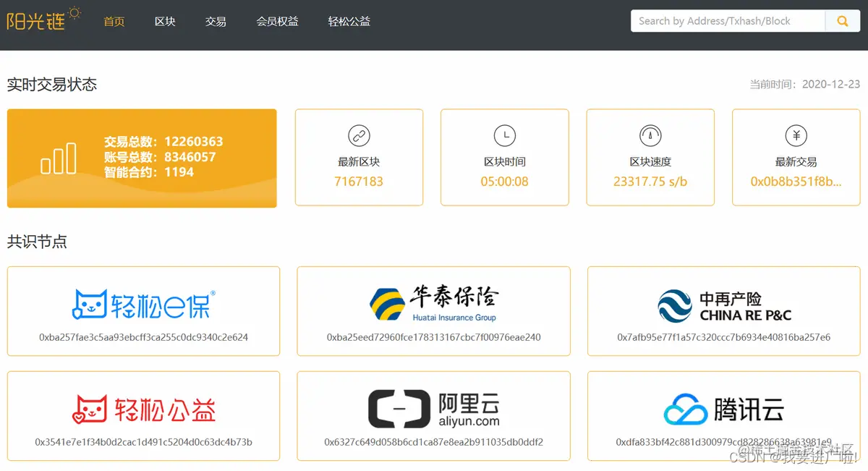This screenshot has width=868, height=471.
Task: Go to the 区块 page
Action: [x=165, y=22]
